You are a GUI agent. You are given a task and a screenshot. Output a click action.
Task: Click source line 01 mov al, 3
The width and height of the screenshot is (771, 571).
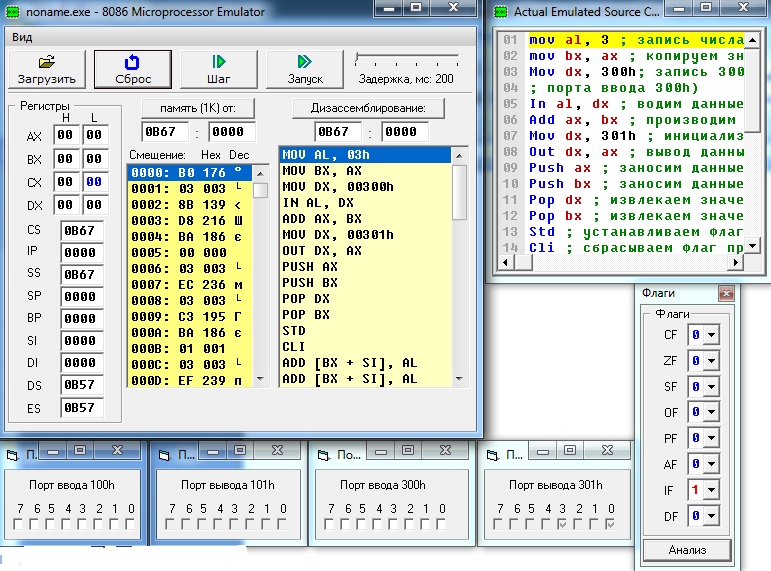click(636, 40)
